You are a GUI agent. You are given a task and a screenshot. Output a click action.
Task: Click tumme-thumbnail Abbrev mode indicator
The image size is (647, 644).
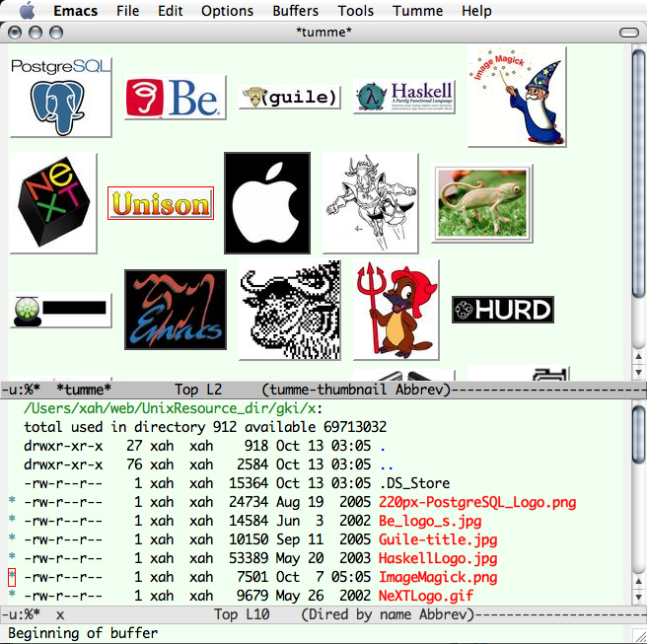(x=356, y=390)
